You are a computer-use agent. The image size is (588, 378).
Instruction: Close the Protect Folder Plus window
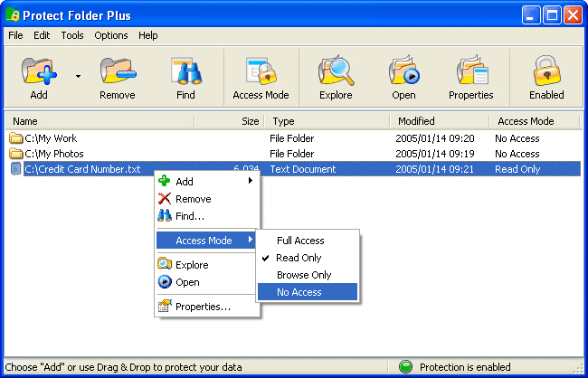click(x=573, y=15)
